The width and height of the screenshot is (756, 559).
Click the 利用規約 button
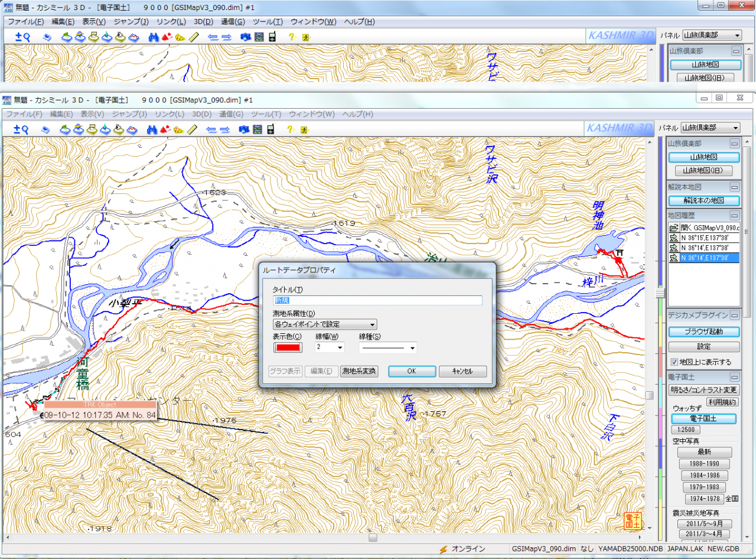tap(722, 402)
